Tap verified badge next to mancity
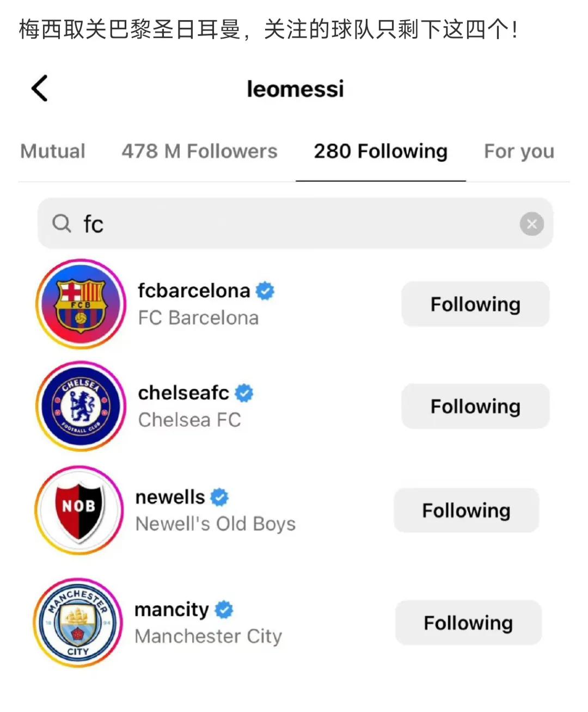Screen dimensions: 588x712 224,610
